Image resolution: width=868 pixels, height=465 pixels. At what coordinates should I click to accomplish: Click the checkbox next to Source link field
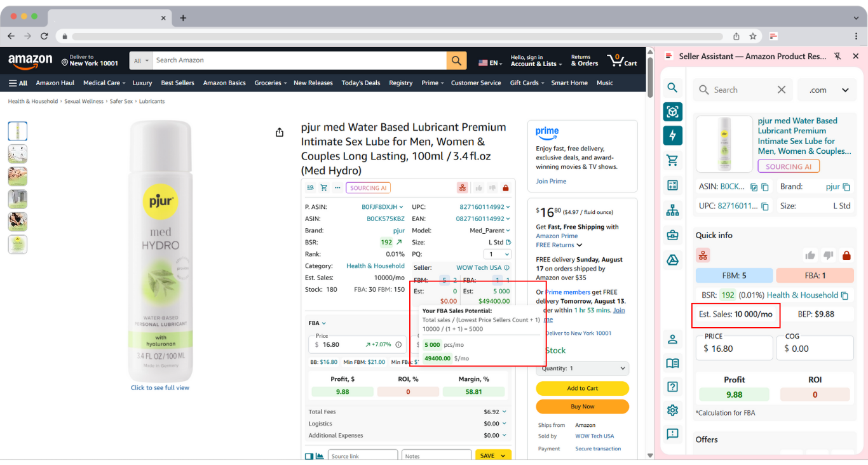click(308, 456)
